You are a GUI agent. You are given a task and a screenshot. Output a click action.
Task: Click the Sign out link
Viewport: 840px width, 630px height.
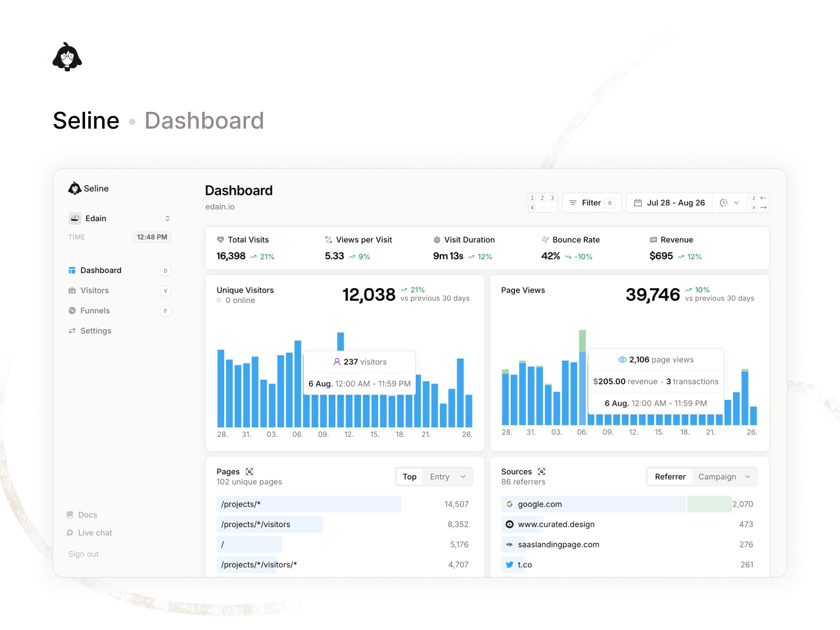83,553
